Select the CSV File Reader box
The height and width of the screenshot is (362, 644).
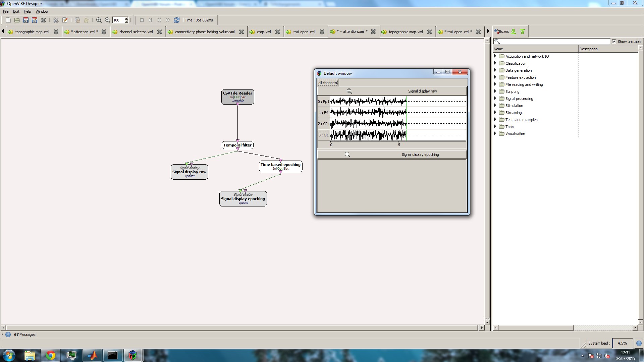pos(237,97)
